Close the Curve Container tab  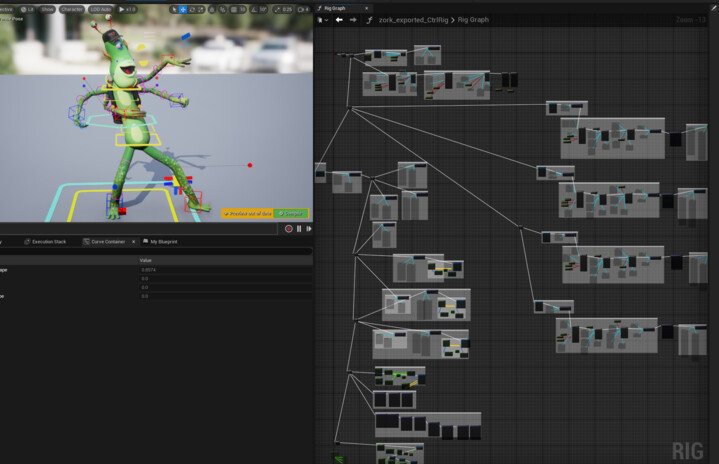point(133,242)
